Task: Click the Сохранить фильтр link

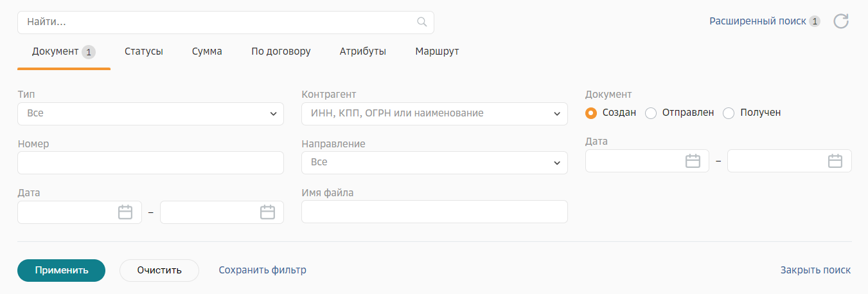Action: click(x=262, y=270)
